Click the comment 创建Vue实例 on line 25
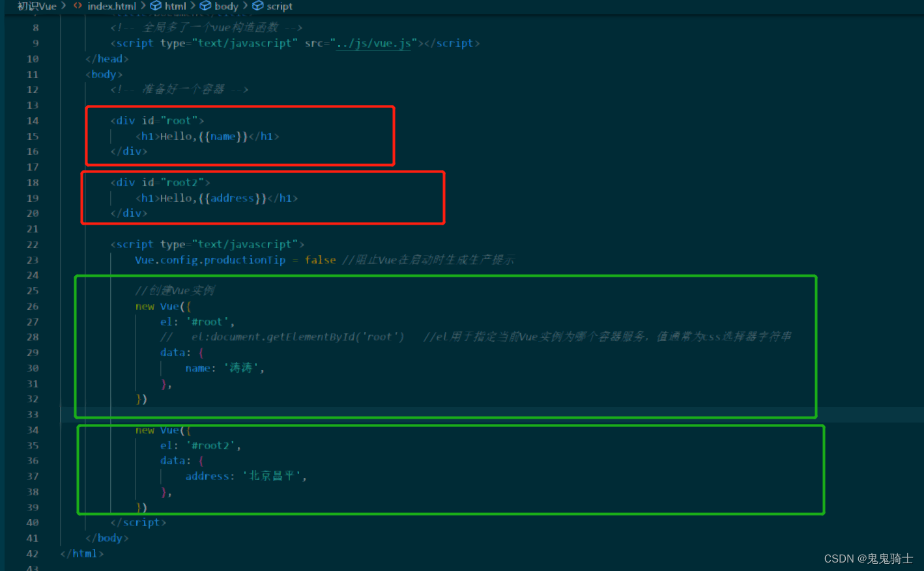The image size is (924, 571). point(175,290)
